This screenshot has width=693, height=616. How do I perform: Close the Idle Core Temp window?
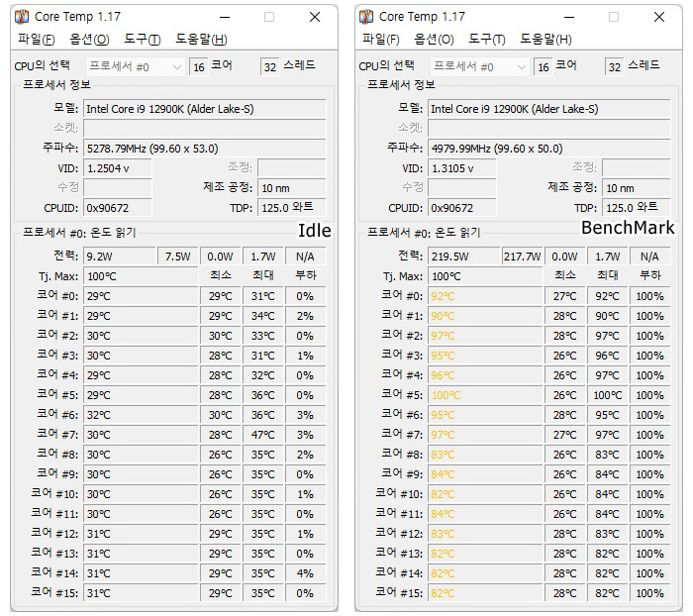pyautogui.click(x=315, y=17)
